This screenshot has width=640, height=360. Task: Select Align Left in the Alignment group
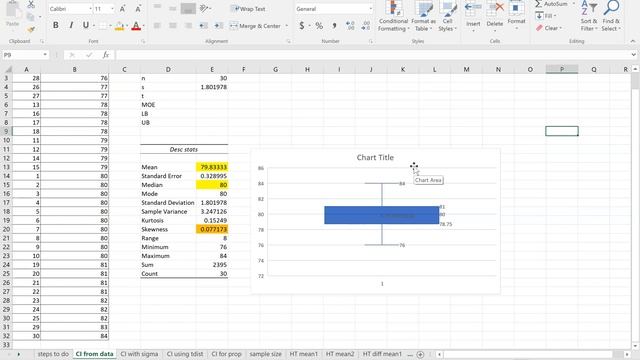point(157,26)
